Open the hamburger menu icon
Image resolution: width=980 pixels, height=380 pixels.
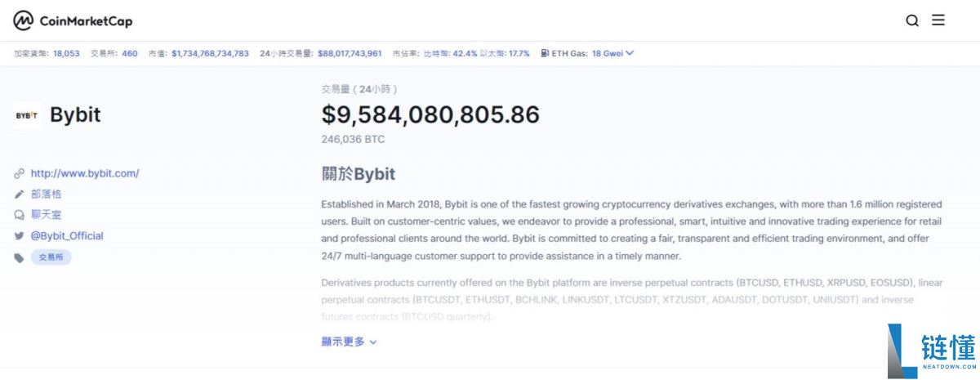(x=938, y=20)
